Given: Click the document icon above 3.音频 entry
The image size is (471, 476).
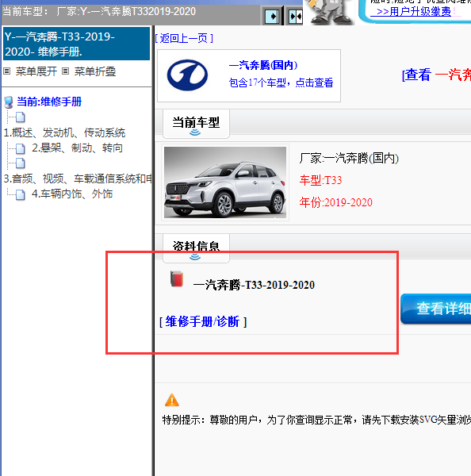Looking at the screenshot, I should click(x=21, y=163).
